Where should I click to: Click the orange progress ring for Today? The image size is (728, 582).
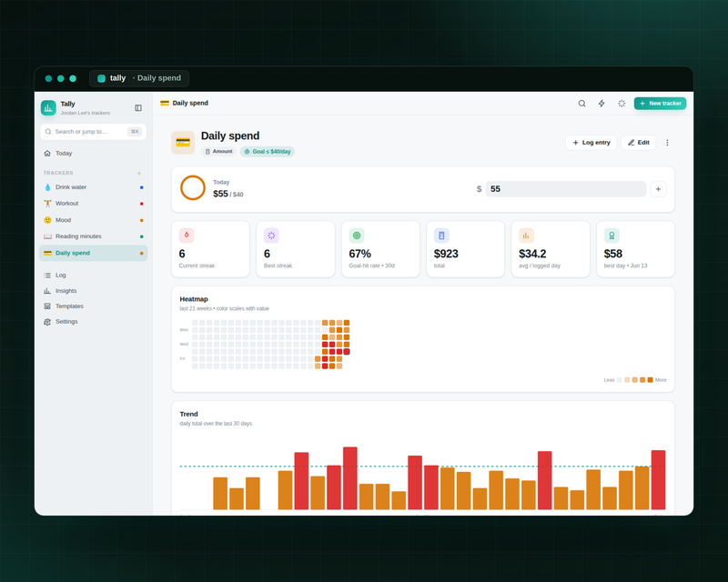tap(193, 188)
